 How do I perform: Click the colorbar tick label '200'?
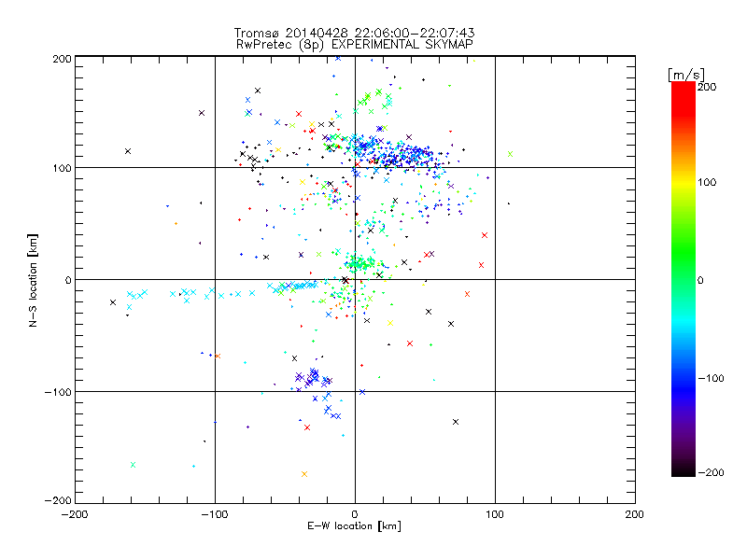tap(707, 87)
